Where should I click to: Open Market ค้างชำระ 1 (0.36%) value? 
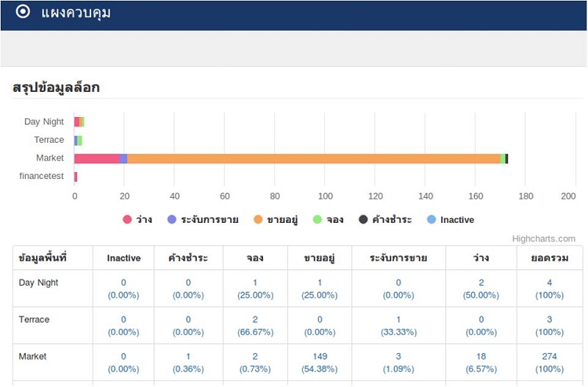(188, 363)
